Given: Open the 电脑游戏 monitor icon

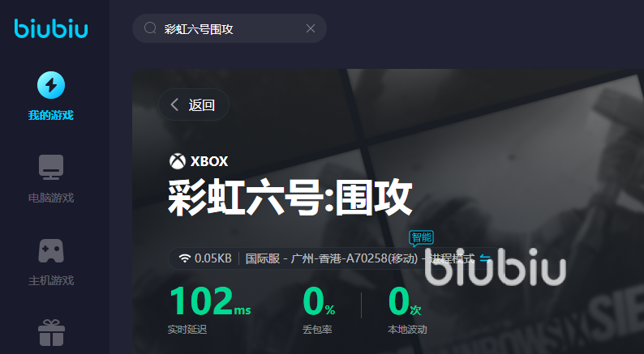Looking at the screenshot, I should tap(51, 167).
